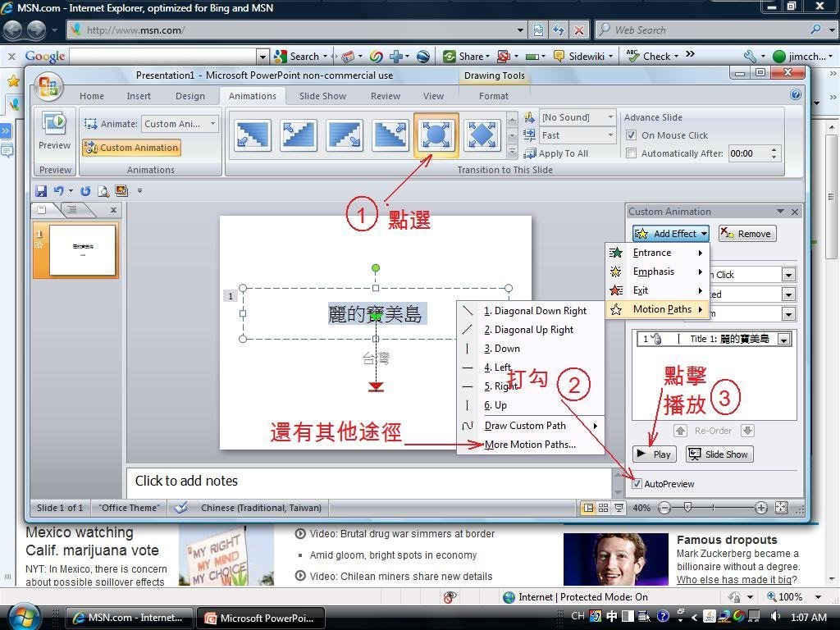Switch to Normal view icon in status bar
Screen dimensions: 840x630
click(588, 508)
